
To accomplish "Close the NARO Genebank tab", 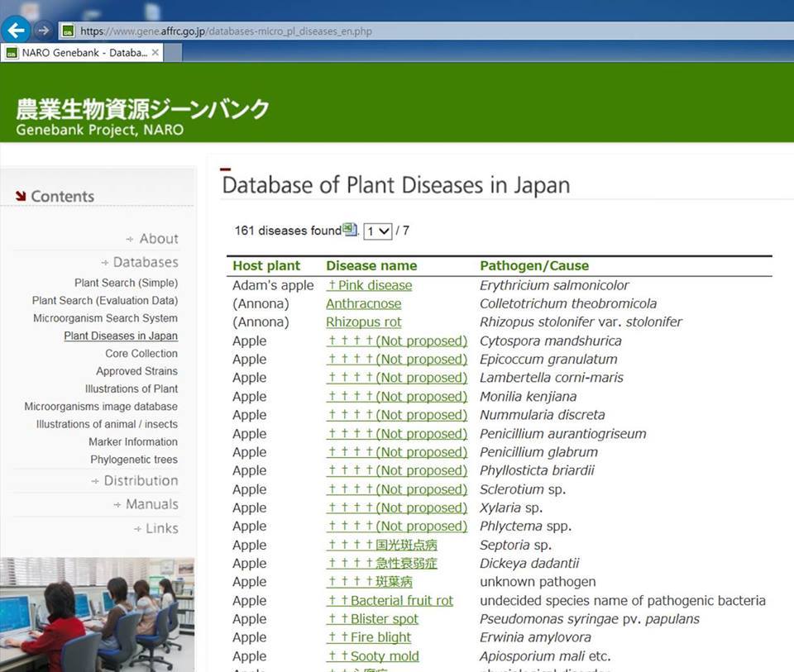I will (x=155, y=53).
